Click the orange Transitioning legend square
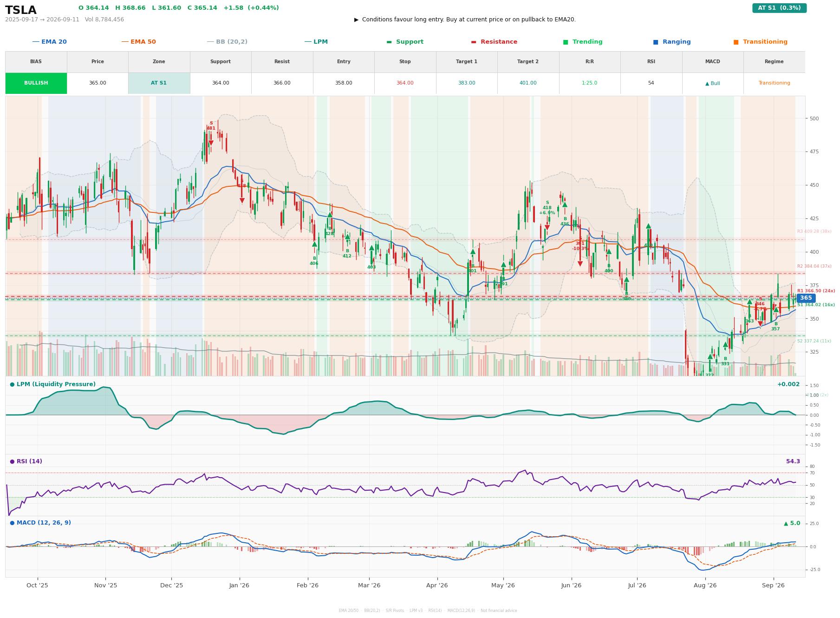Screen dimensions: 840x618 point(736,42)
